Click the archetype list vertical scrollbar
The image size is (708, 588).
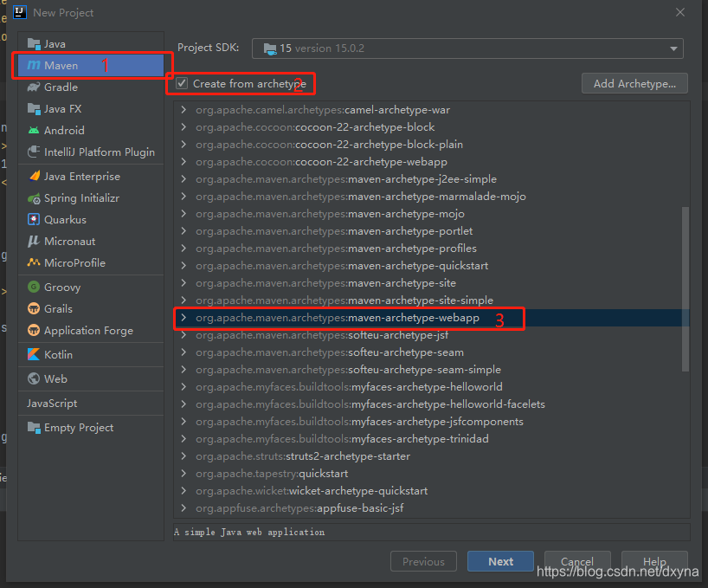click(x=685, y=289)
